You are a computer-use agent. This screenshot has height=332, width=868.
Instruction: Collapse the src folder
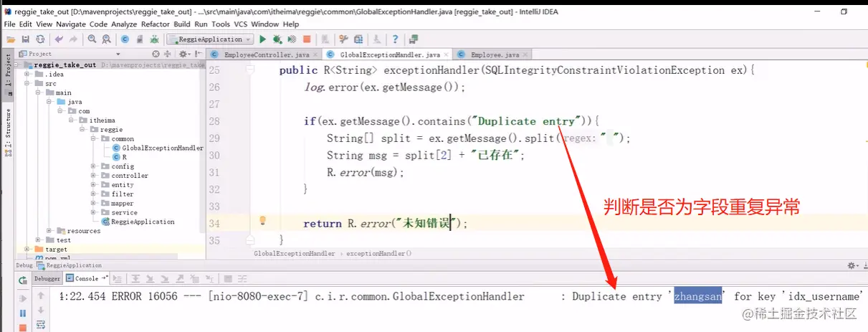(27, 83)
